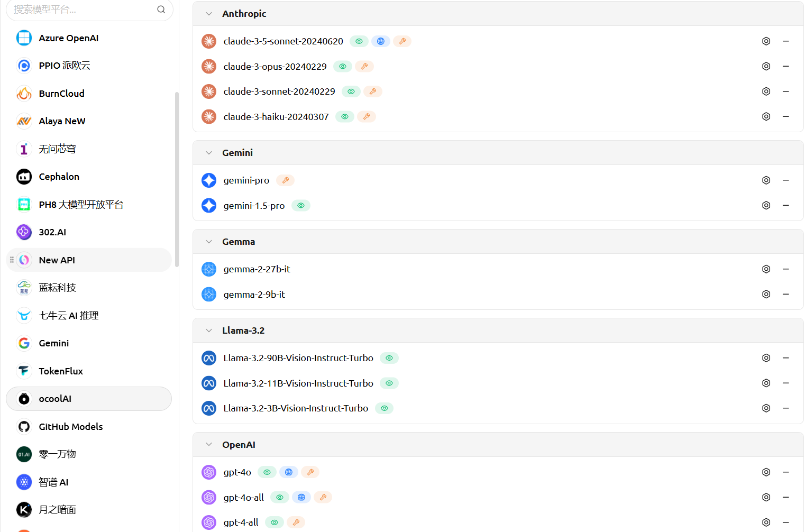
Task: Select 无问芯穹 provider
Action: coord(89,149)
